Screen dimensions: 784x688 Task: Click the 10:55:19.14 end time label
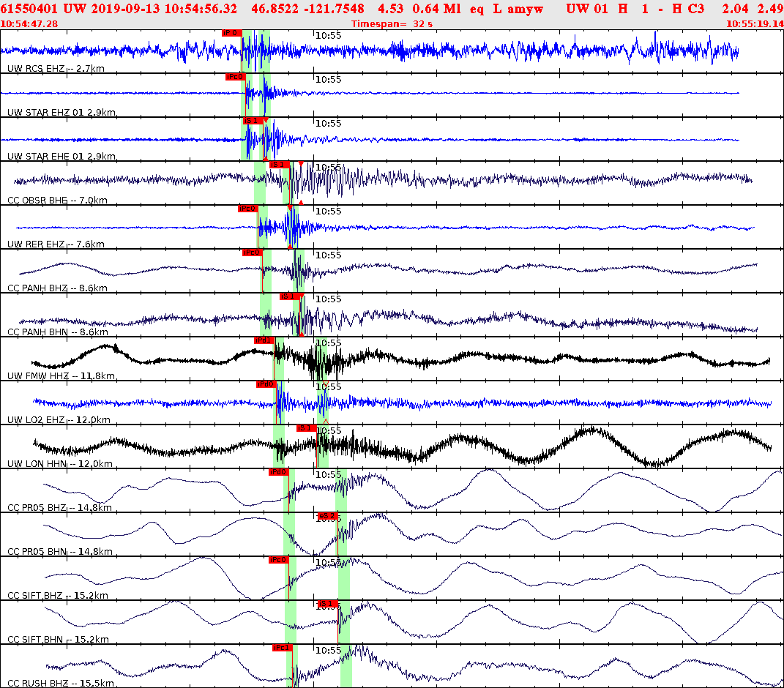point(754,23)
